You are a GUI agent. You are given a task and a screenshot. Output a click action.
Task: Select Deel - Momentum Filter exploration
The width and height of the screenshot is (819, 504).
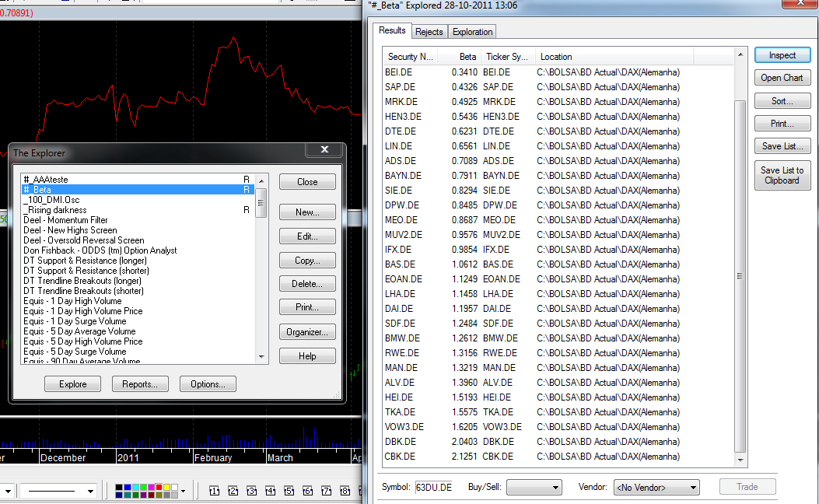click(138, 220)
